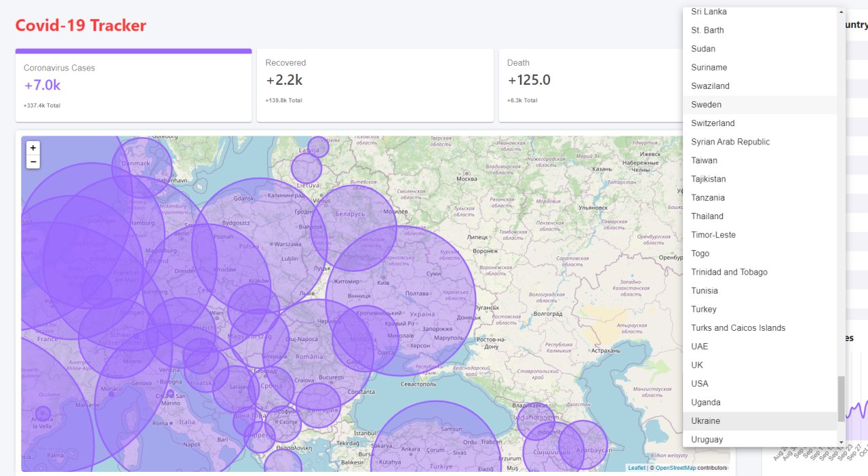
Task: Open the OpenStreetMap contributors link
Action: pos(675,468)
